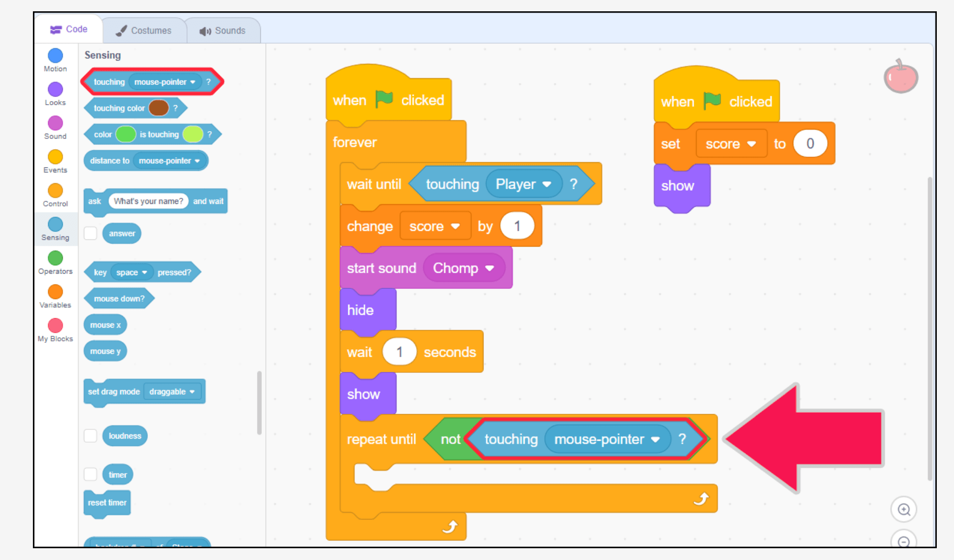Enable the answer reporter checkbox
The height and width of the screenshot is (560, 954).
click(90, 233)
